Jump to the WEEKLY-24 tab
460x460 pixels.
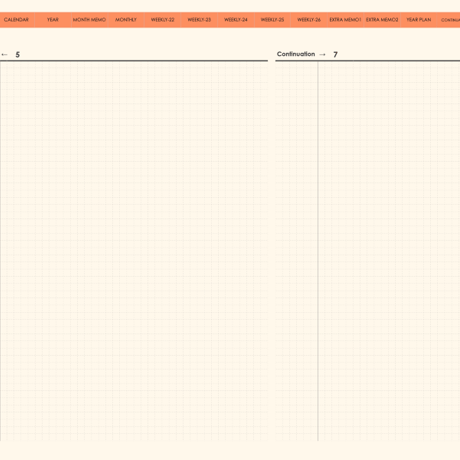coord(236,20)
